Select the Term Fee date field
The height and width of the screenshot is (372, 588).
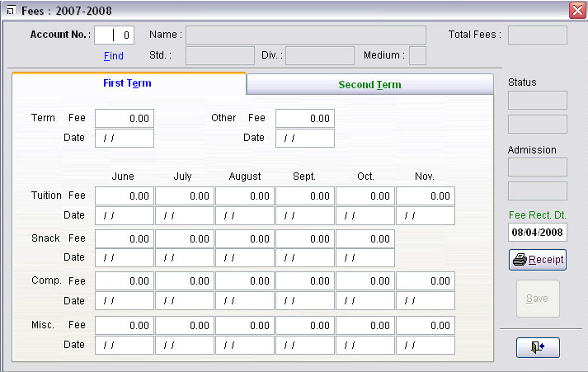click(x=125, y=138)
